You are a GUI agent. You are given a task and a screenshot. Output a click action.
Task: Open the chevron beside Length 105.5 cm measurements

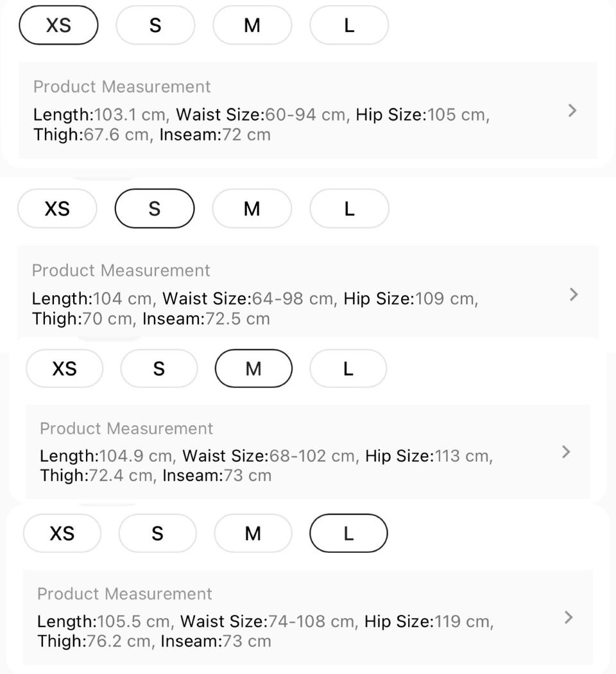click(568, 618)
